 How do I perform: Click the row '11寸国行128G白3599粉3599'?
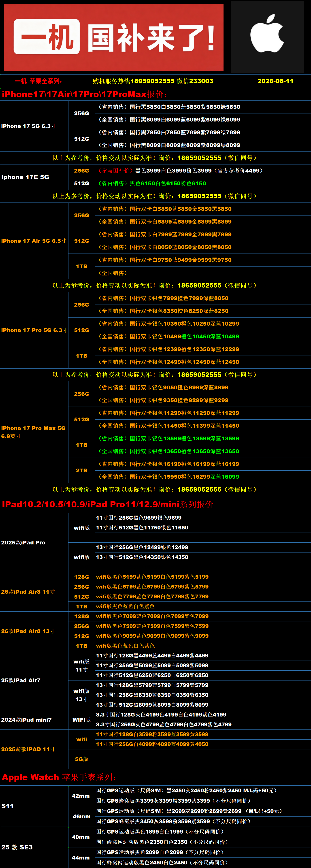pyautogui.click(x=203, y=735)
